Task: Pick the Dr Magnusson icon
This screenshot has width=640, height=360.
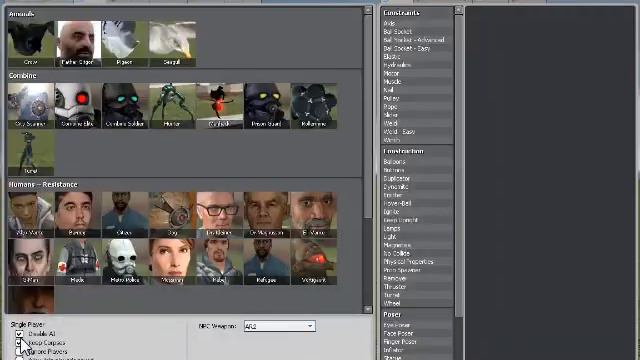Action: pos(267,215)
